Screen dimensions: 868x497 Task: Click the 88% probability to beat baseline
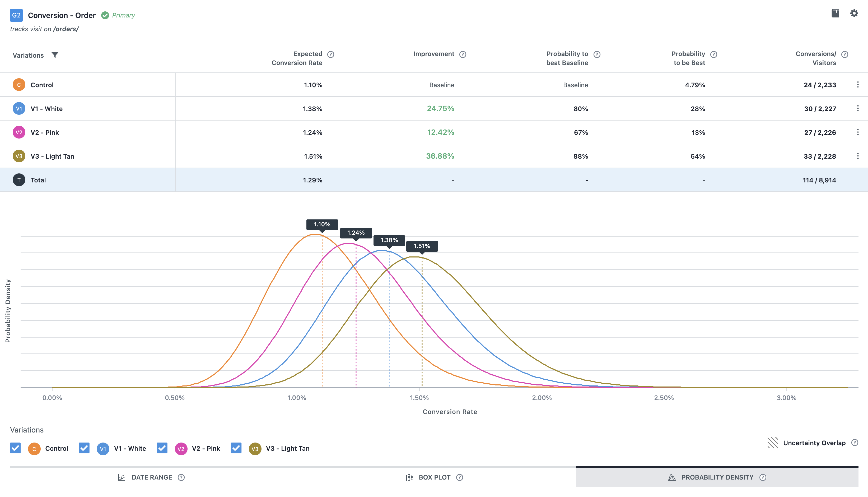click(x=581, y=156)
